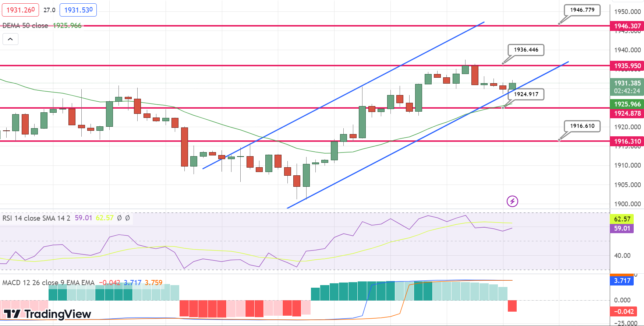Select the 1916.310 horizontal line price tag
Viewport: 644px width, 326px height.
click(627, 141)
